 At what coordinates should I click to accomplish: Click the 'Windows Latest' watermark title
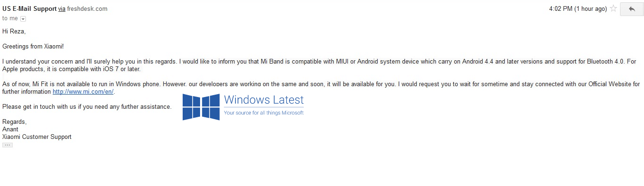tap(264, 100)
